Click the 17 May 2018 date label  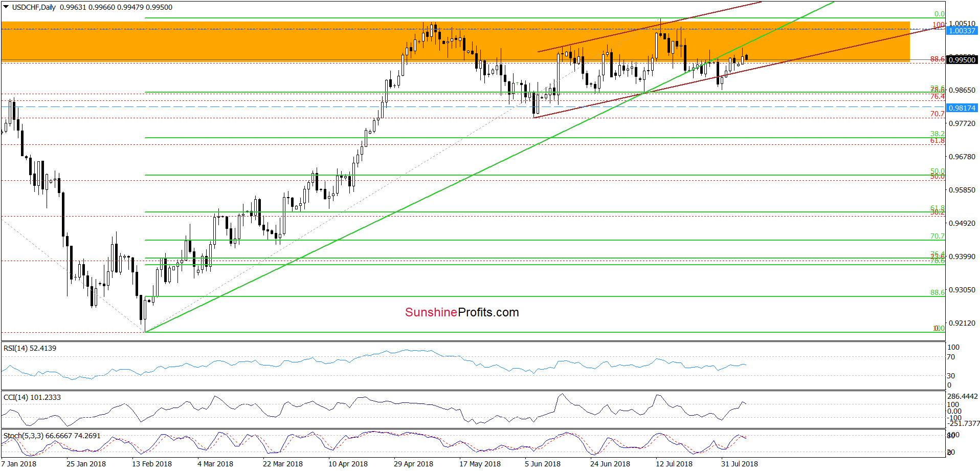pos(480,464)
